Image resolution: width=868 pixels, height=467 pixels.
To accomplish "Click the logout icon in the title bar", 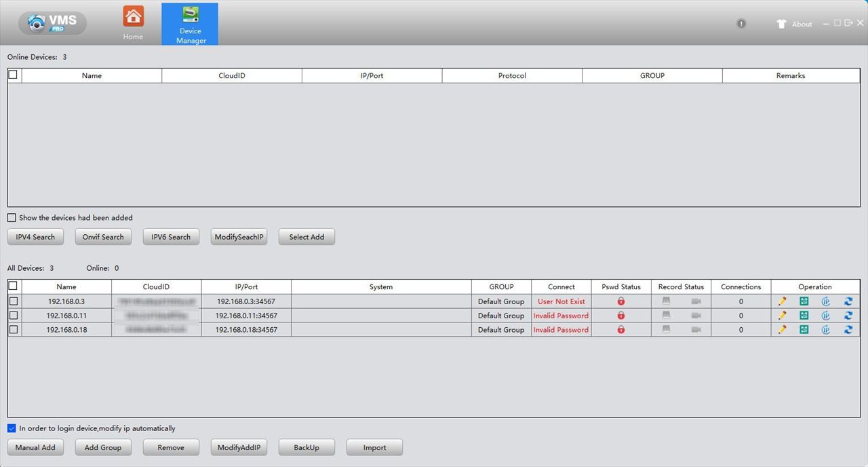I will (x=848, y=23).
